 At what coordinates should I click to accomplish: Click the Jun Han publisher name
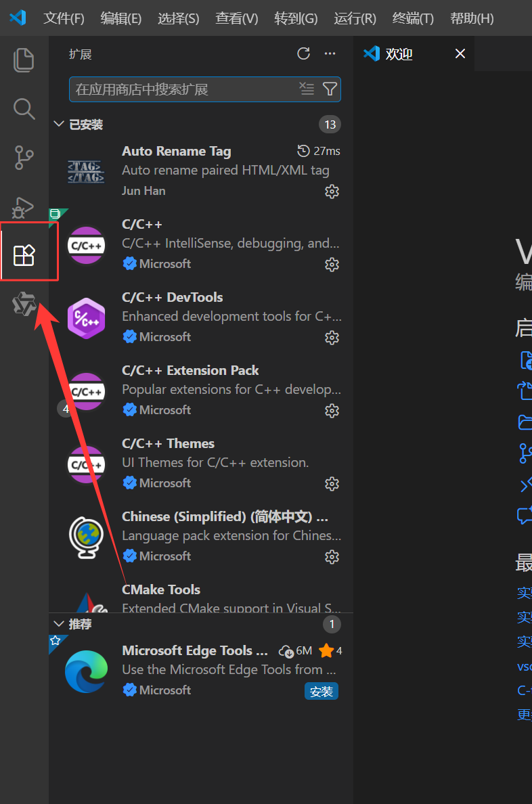coord(143,191)
